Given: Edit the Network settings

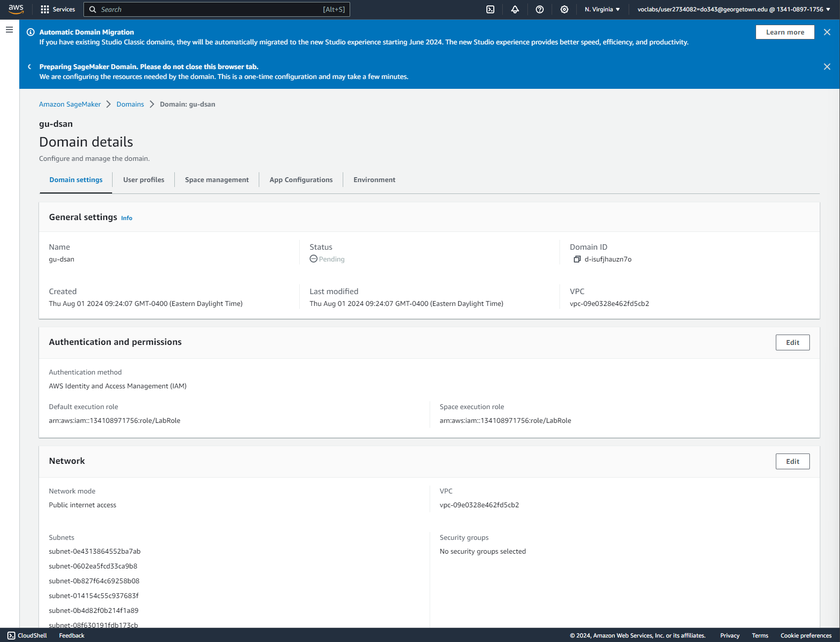Looking at the screenshot, I should coord(793,461).
